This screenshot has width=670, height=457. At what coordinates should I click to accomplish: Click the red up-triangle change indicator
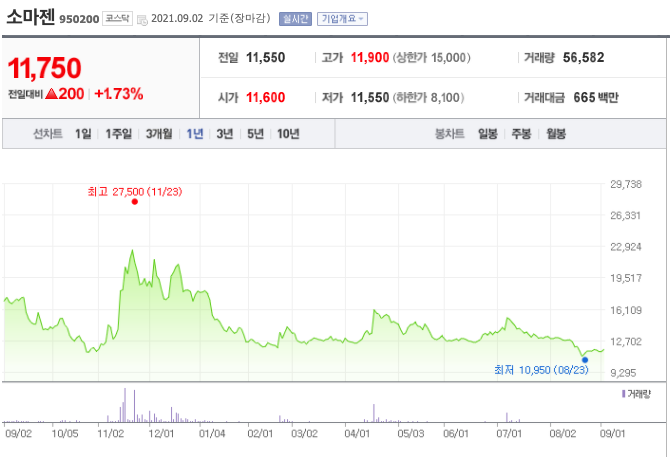pos(51,94)
